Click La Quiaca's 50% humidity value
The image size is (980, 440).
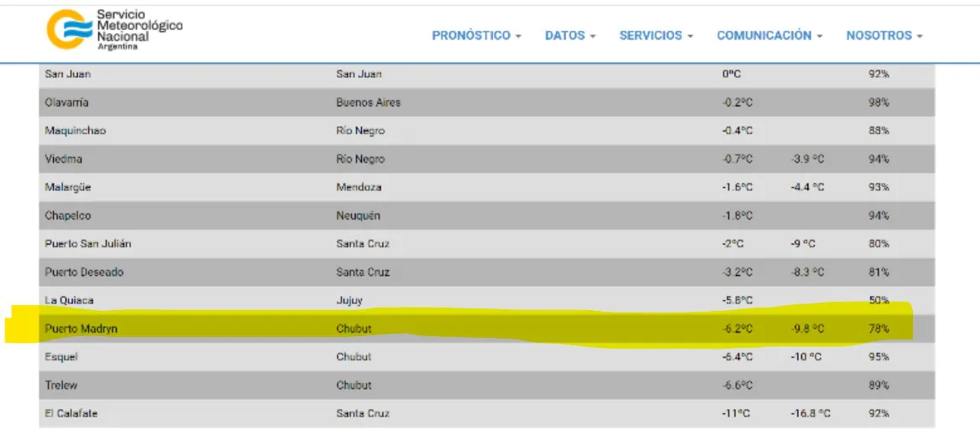[x=878, y=301]
